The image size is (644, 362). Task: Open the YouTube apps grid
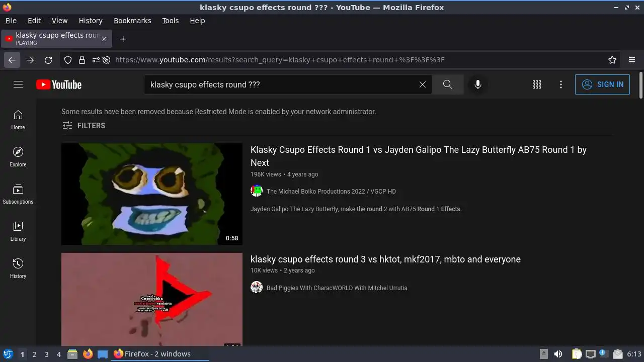[x=537, y=84]
